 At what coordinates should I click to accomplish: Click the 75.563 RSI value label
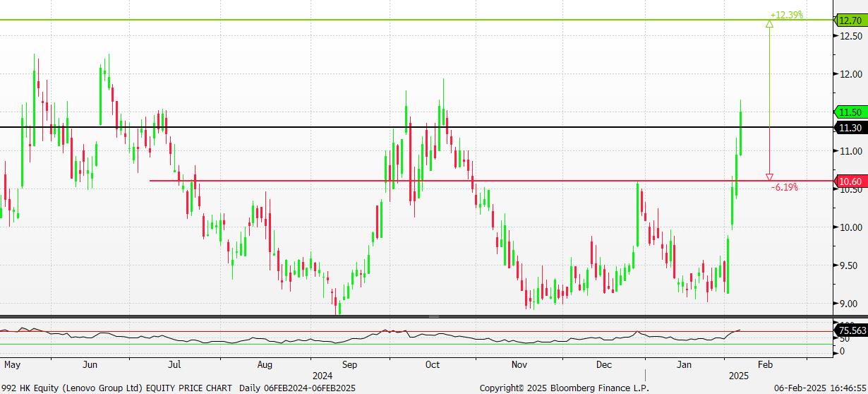(851, 330)
